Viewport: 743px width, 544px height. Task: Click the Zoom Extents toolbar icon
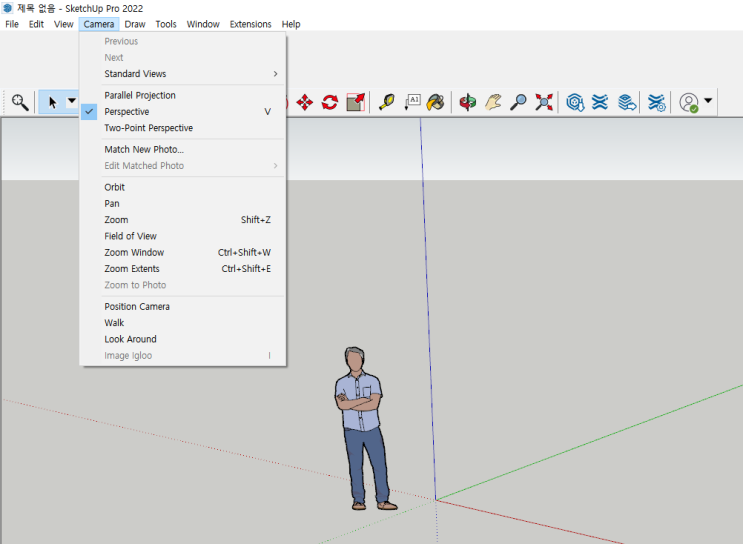tap(544, 102)
